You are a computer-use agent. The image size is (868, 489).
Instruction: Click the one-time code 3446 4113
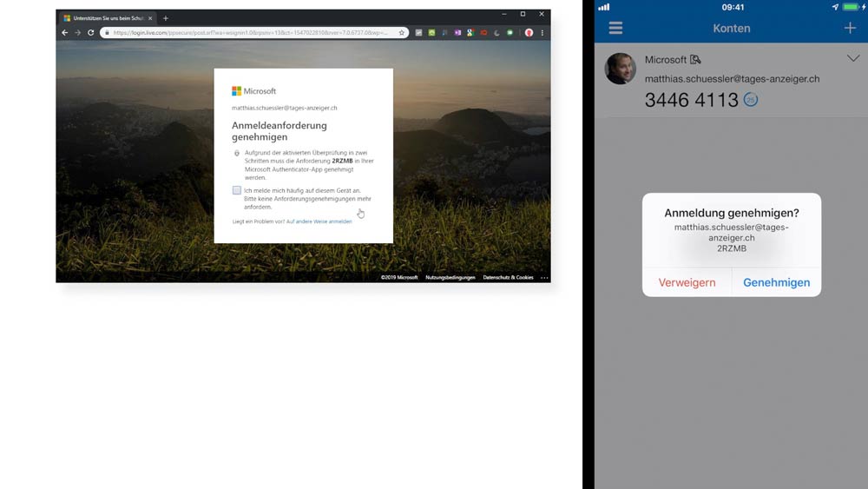tap(692, 100)
